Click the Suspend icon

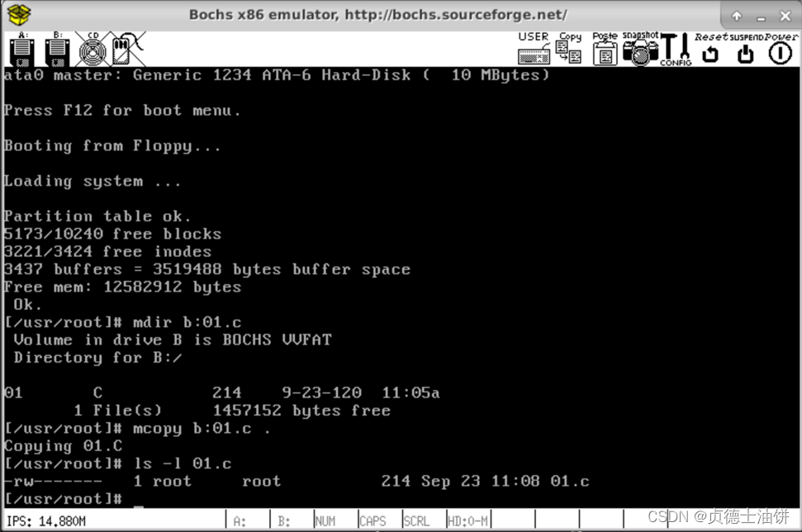click(746, 49)
